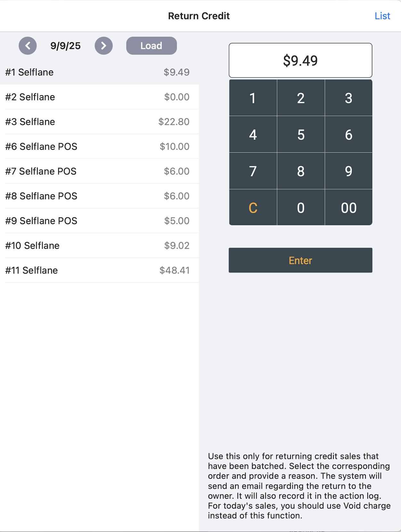Viewport: 401px width, 532px height.
Task: Click the previous date chevron arrow
Action: 28,46
